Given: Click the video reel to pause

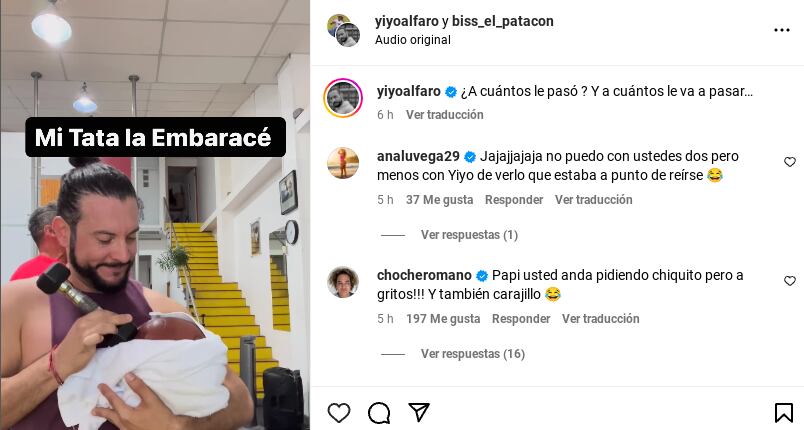Looking at the screenshot, I should tap(155, 215).
